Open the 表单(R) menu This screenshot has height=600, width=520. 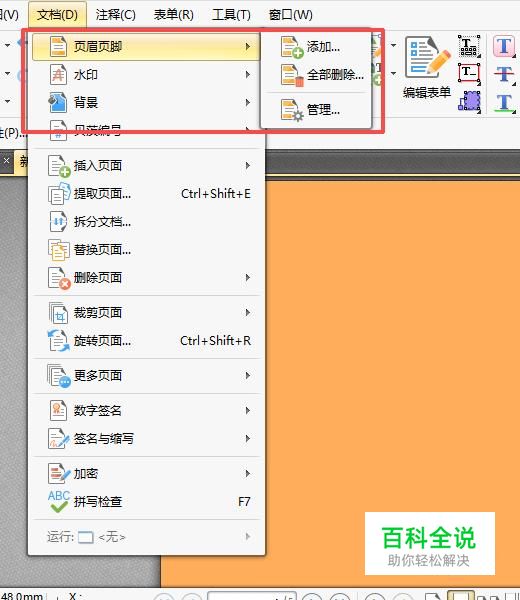pyautogui.click(x=174, y=15)
